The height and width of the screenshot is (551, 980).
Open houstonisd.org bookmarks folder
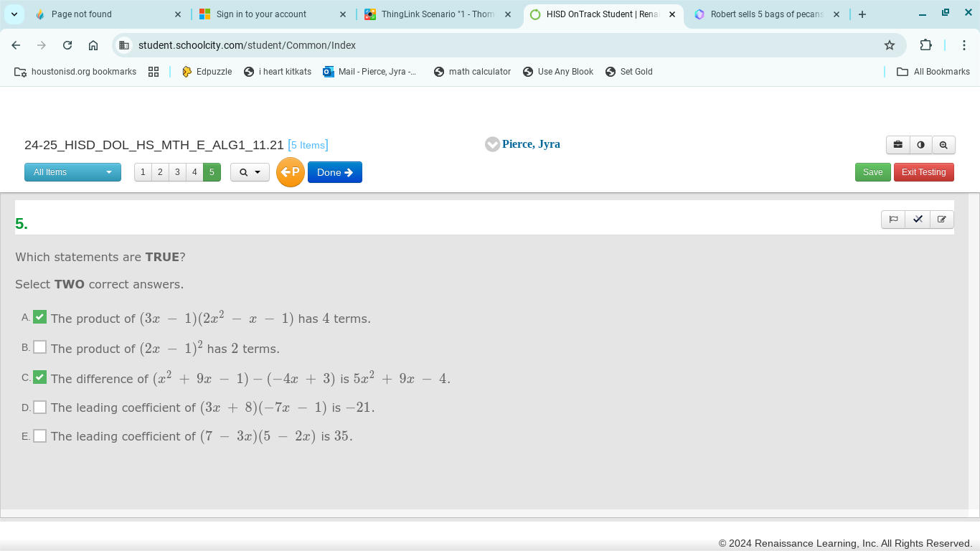pos(75,72)
